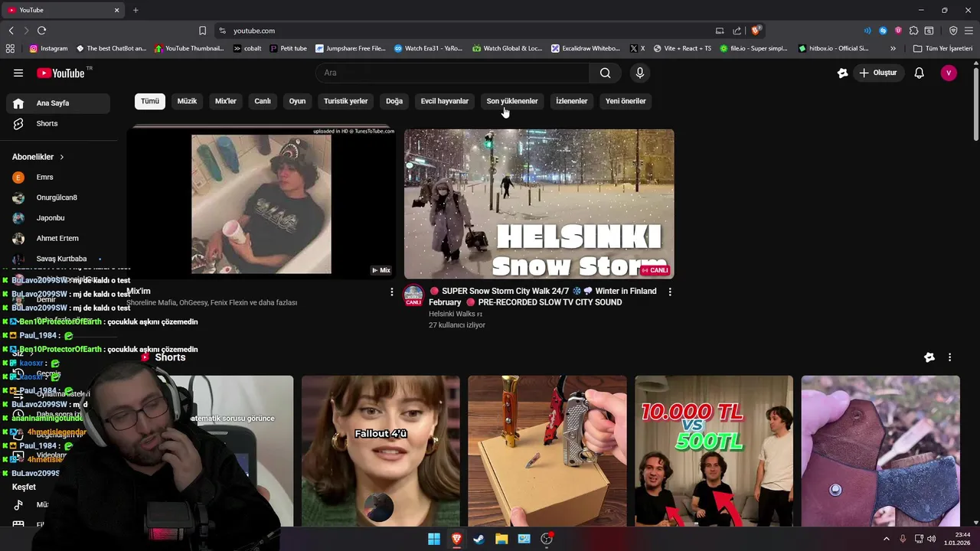
Task: Open Savaş Kurtbaba subscription channel
Action: [x=58, y=259]
